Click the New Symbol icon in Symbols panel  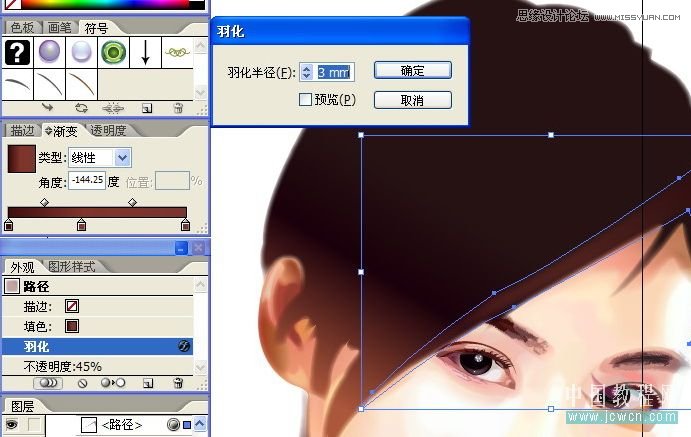[x=147, y=108]
